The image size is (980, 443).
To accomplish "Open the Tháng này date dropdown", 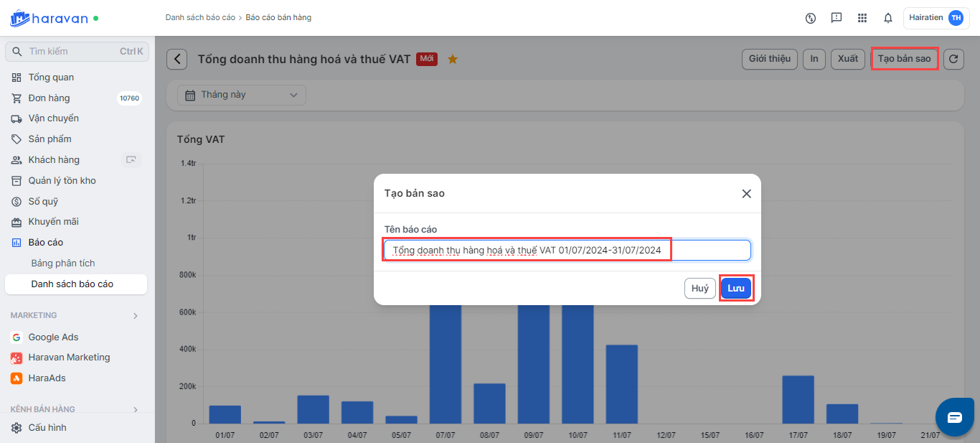I will point(242,95).
